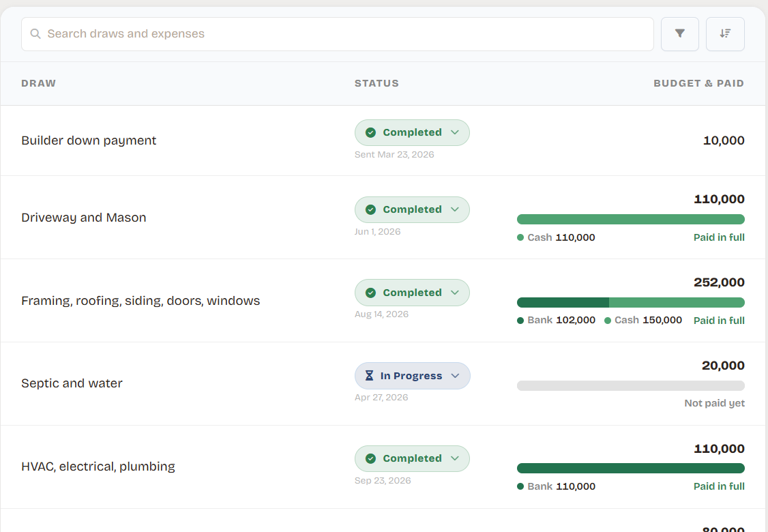Screen dimensions: 768x532
Task: Click the 20,000 budget amount
Action: pos(724,366)
